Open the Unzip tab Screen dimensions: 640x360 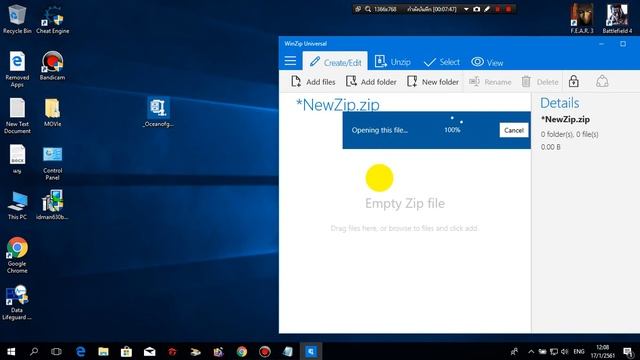point(393,62)
